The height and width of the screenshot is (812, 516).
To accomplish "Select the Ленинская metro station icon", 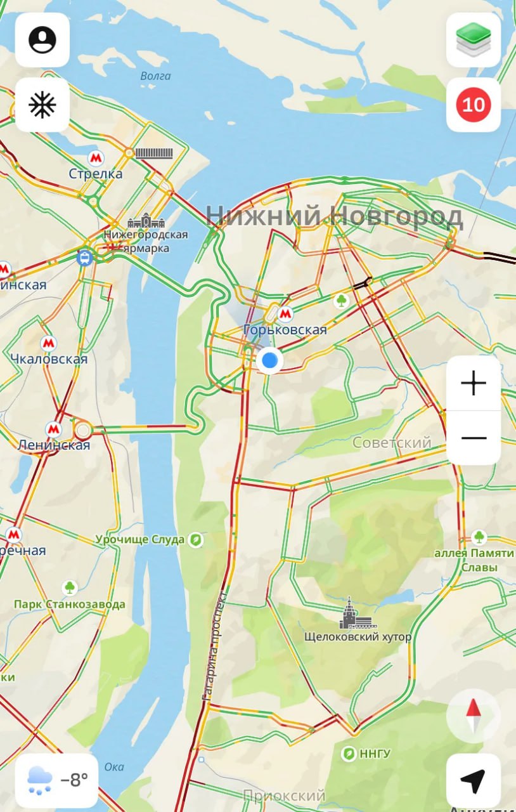I will (54, 429).
